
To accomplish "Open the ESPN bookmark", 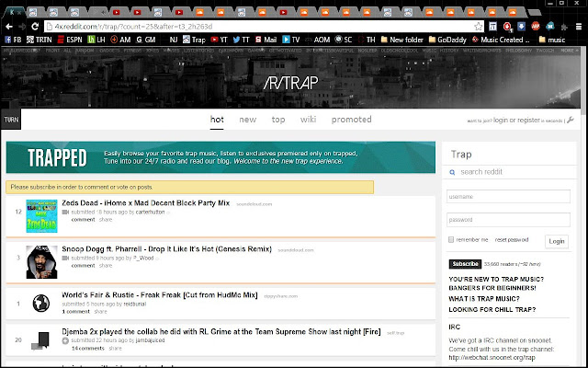I will (70, 40).
